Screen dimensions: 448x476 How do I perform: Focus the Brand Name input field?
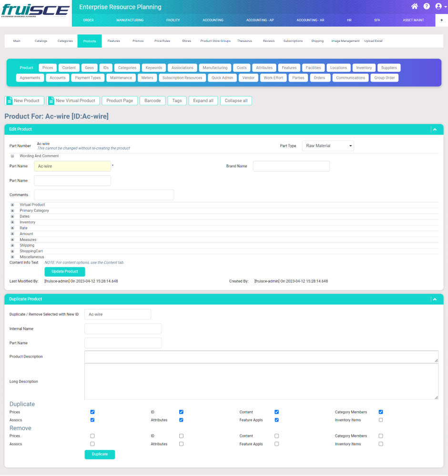tap(291, 166)
